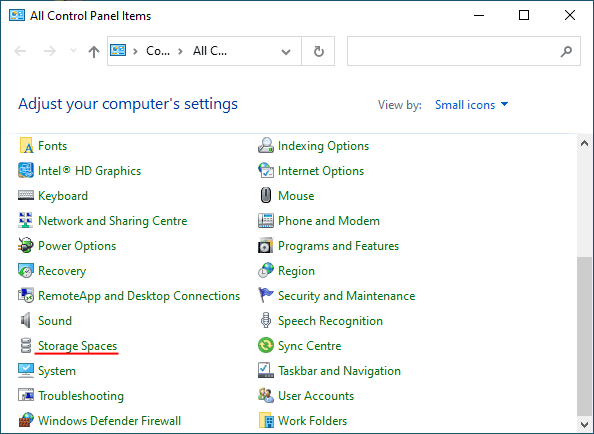This screenshot has width=594, height=434.
Task: Expand the Small icons View by dropdown
Action: [471, 105]
